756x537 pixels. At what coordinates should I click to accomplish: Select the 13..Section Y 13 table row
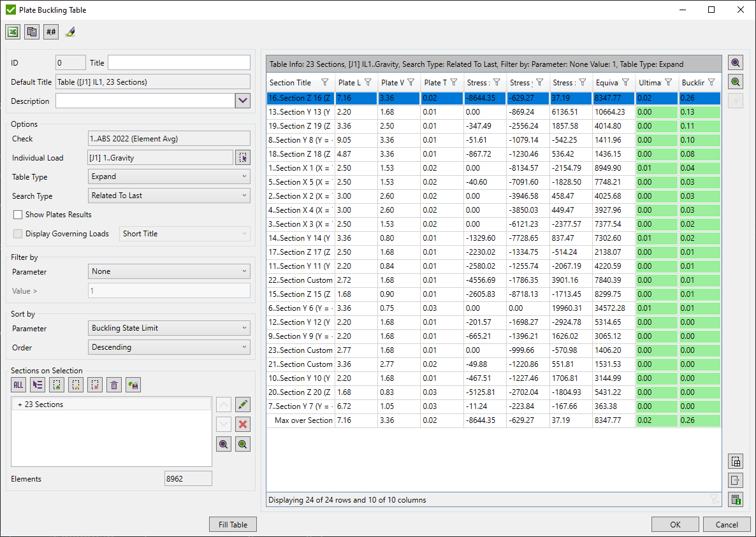[300, 112]
